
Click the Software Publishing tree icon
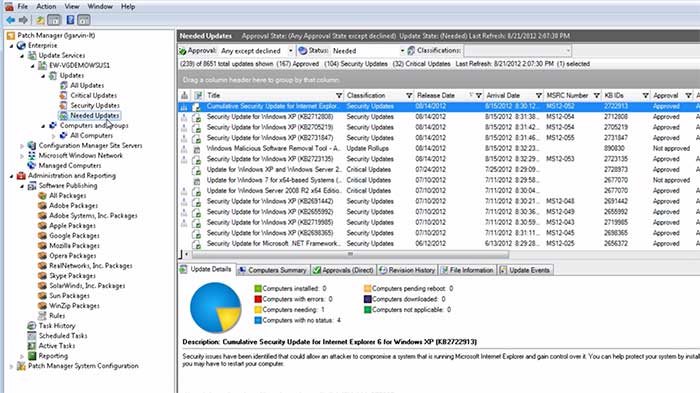[32, 185]
